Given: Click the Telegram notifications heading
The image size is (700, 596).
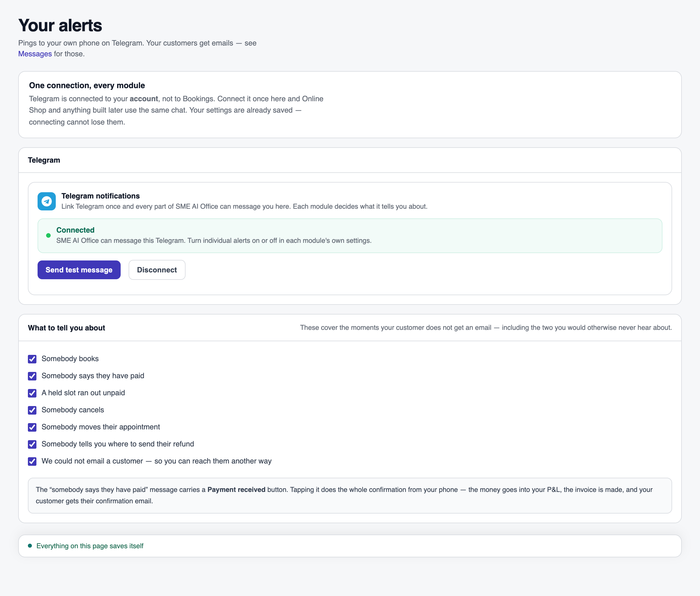Looking at the screenshot, I should tap(100, 196).
